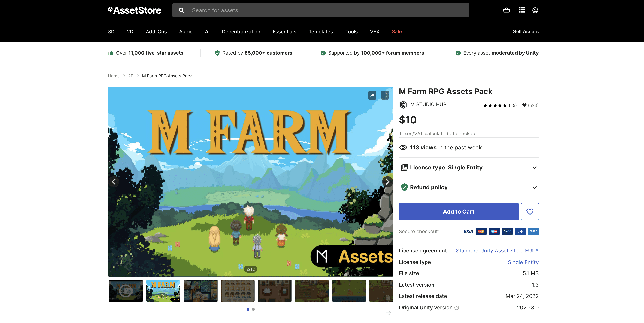Viewport: 644px width, 323px height.
Task: Select the farm crops thumbnail
Action: [x=312, y=291]
